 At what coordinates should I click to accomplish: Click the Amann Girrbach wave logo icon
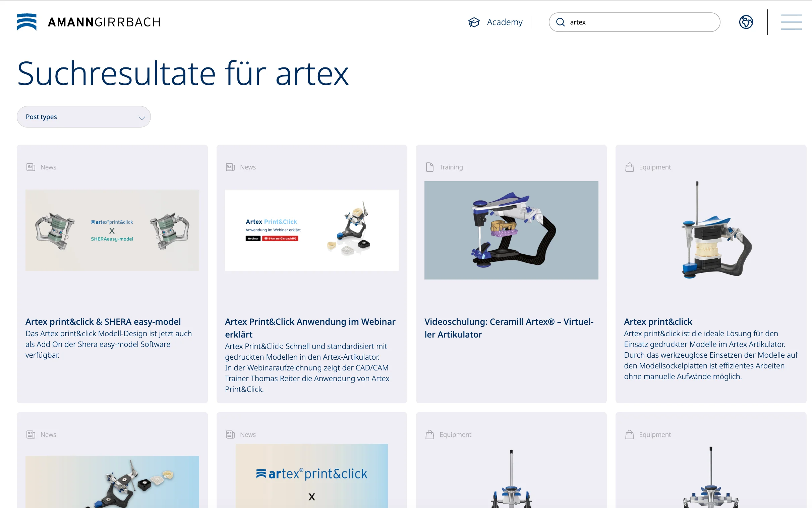pyautogui.click(x=26, y=22)
